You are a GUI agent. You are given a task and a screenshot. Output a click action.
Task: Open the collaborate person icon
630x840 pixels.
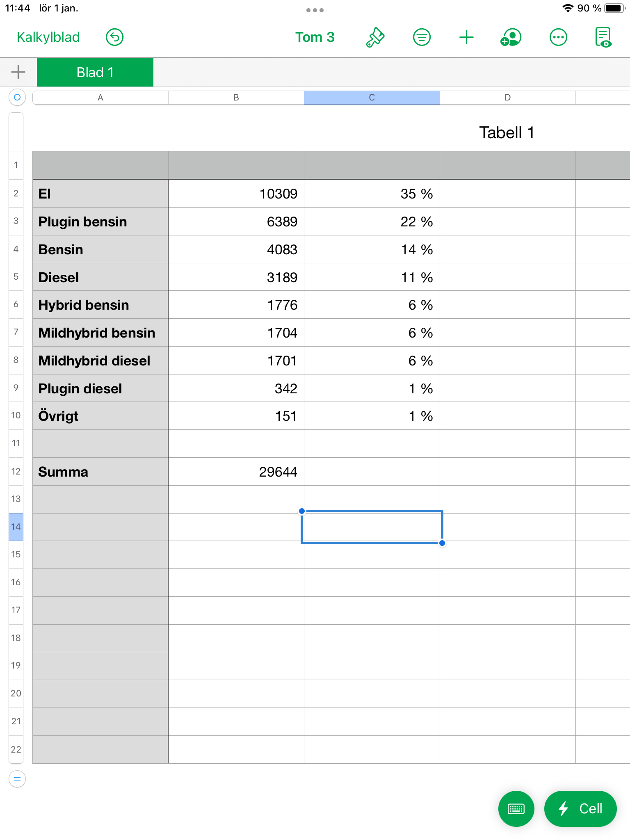(511, 37)
